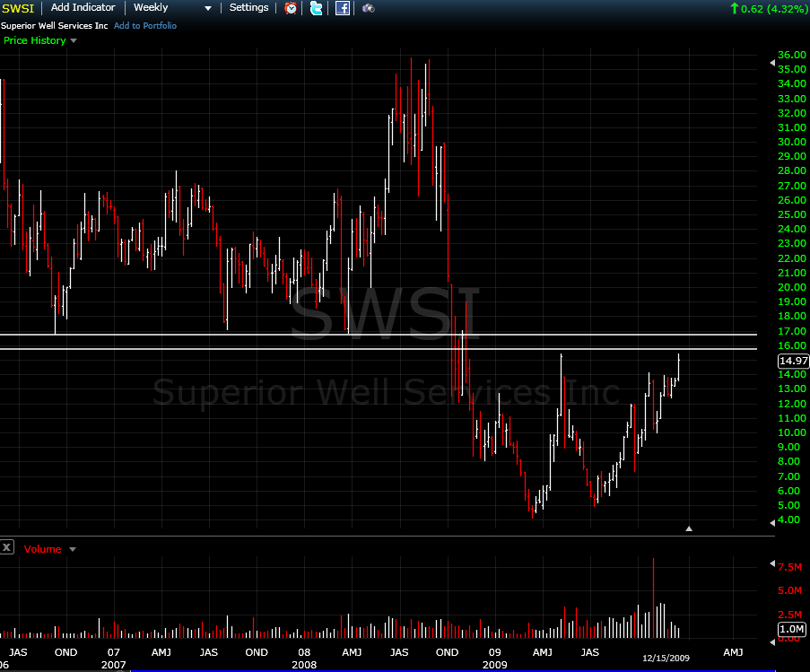Image resolution: width=810 pixels, height=672 pixels.
Task: Click the 0.62 (4.32%) price change
Action: tap(774, 9)
